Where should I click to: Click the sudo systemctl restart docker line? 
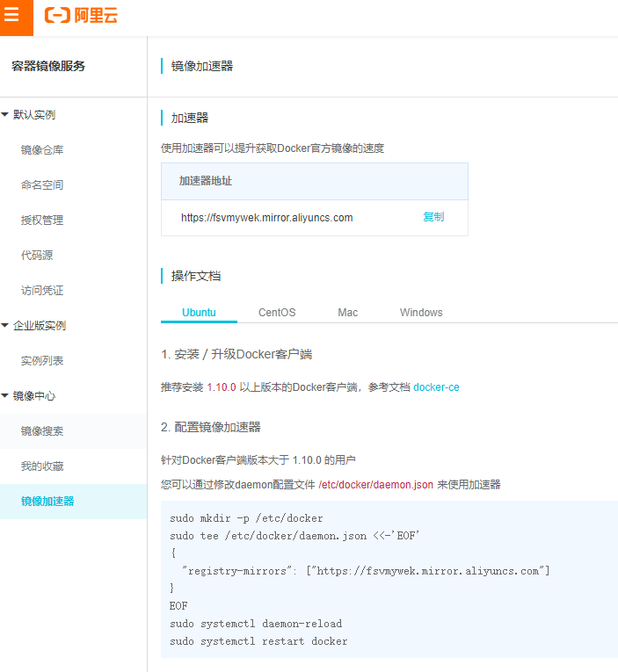click(258, 641)
